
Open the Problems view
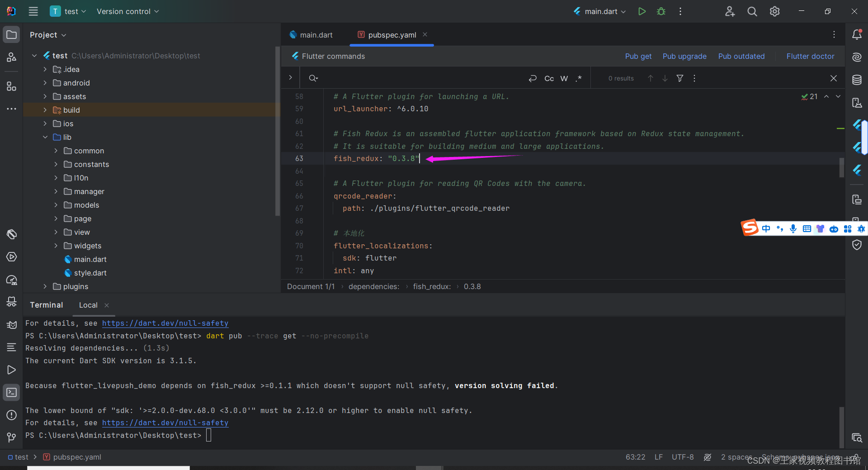click(x=11, y=415)
